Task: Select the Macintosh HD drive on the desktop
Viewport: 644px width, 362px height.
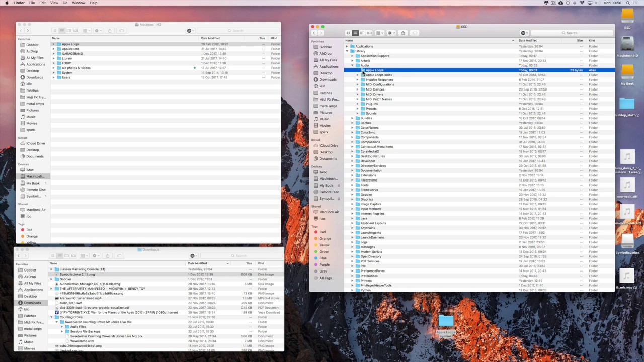Action: [x=627, y=44]
